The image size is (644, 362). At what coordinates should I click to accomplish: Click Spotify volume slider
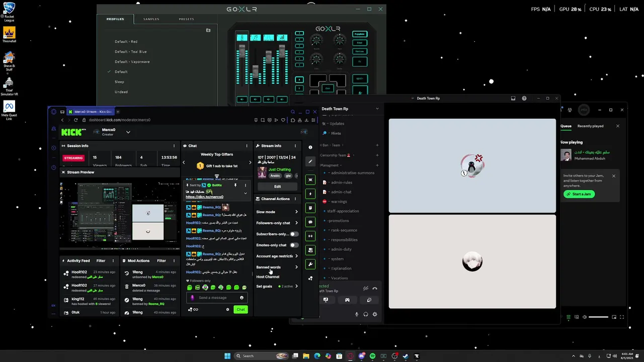pos(599,317)
